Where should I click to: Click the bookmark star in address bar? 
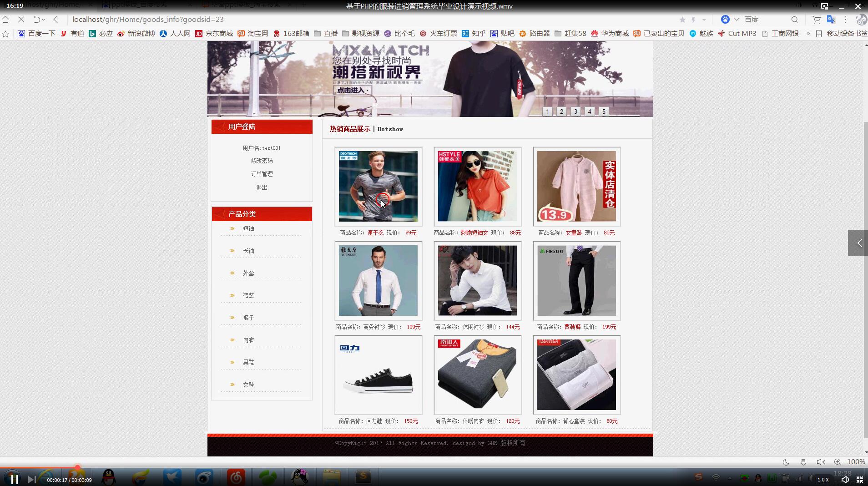coord(682,20)
